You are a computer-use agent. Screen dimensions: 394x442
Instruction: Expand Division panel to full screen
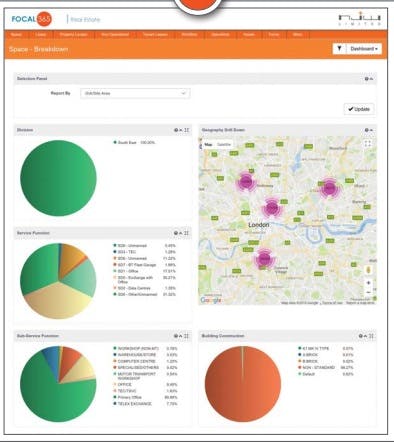point(187,130)
